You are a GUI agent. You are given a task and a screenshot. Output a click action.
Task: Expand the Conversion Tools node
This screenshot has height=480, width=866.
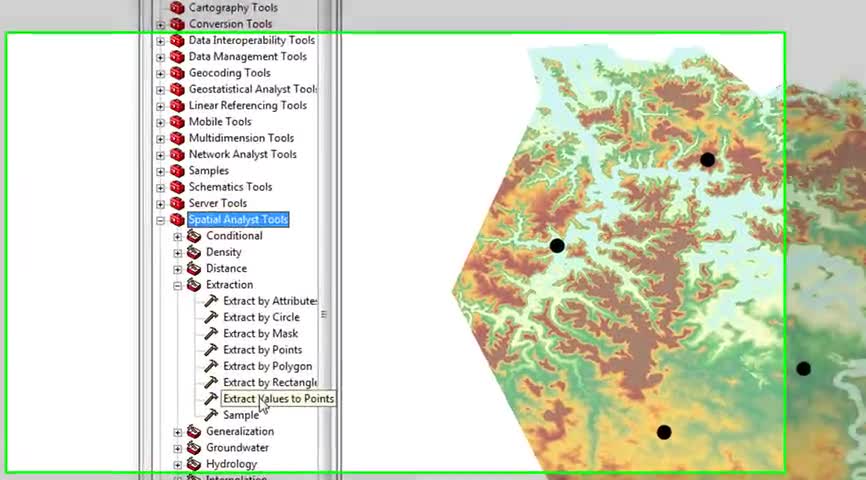point(160,25)
